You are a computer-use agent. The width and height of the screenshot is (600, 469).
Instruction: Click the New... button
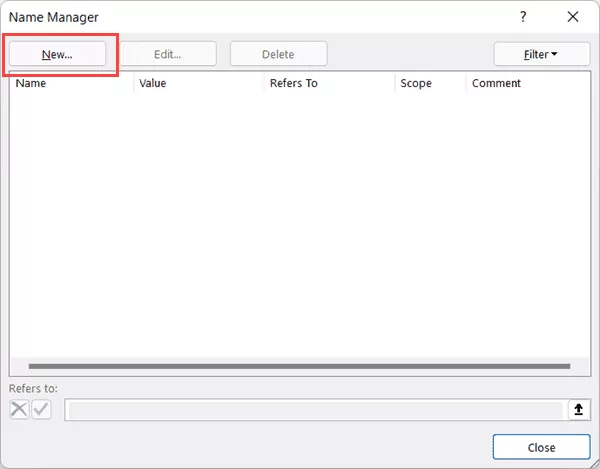(58, 54)
